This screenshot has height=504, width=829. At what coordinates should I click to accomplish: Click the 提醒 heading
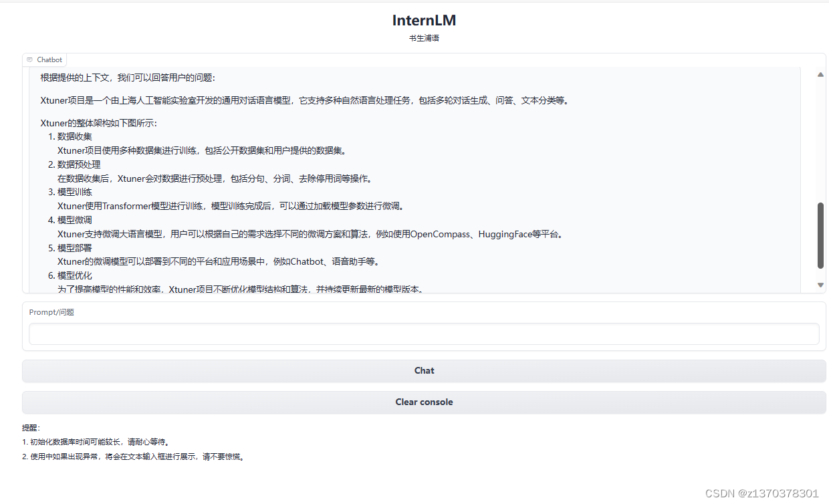coord(31,427)
